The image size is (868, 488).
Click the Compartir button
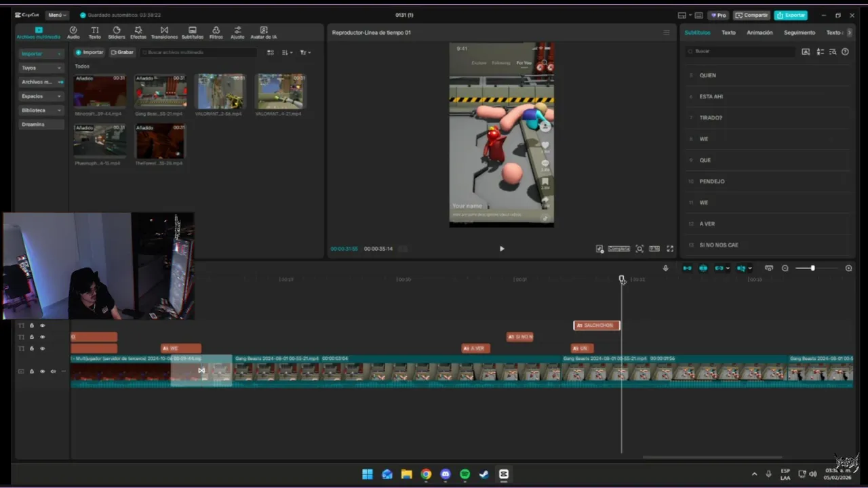751,15
